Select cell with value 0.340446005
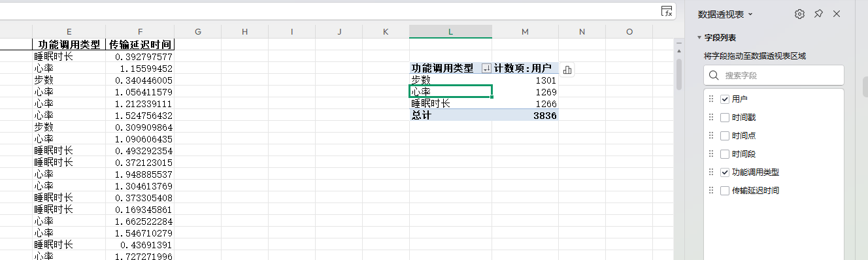868x260 pixels. pos(139,80)
